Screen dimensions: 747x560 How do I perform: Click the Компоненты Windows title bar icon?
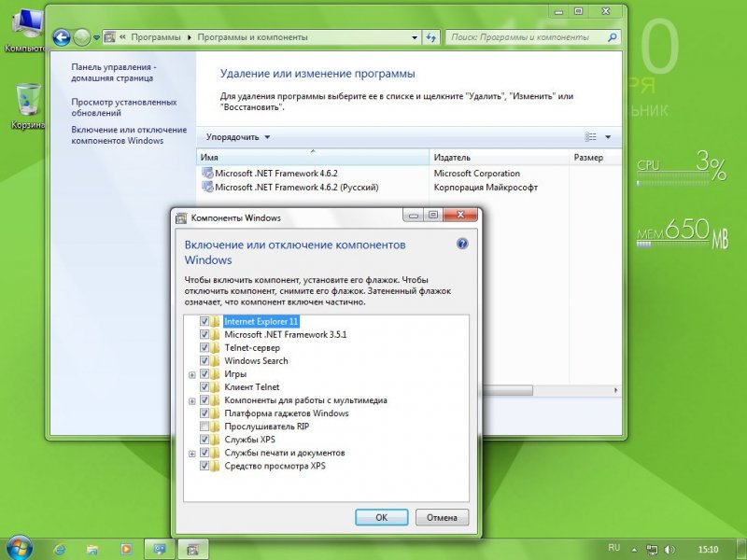click(x=181, y=218)
